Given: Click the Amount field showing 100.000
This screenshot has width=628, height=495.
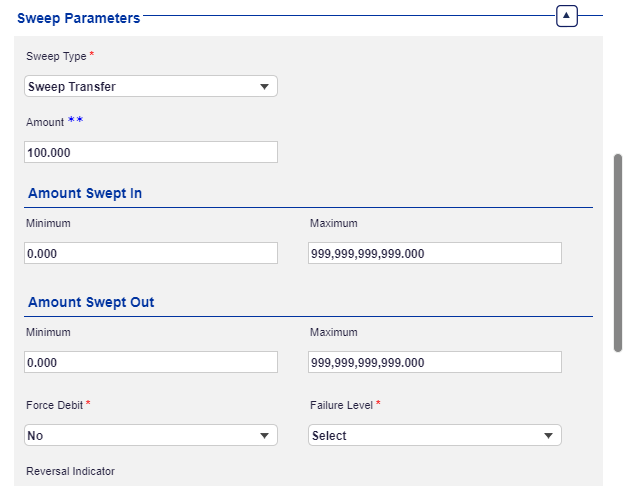Looking at the screenshot, I should click(x=150, y=152).
